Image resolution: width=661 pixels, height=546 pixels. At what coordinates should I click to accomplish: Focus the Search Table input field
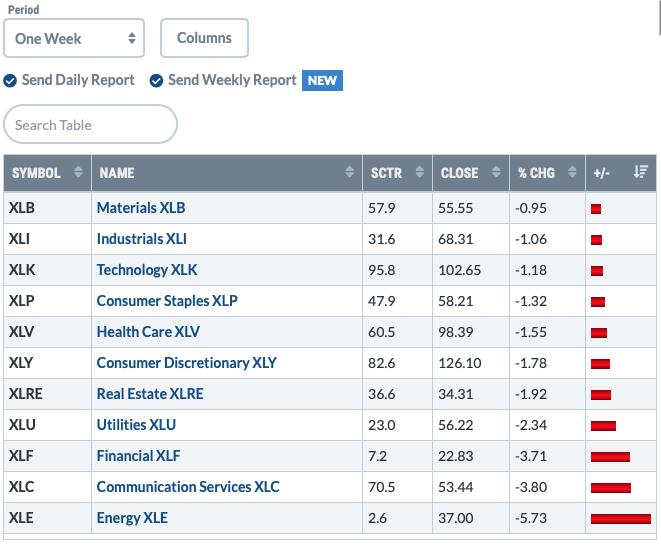point(90,124)
